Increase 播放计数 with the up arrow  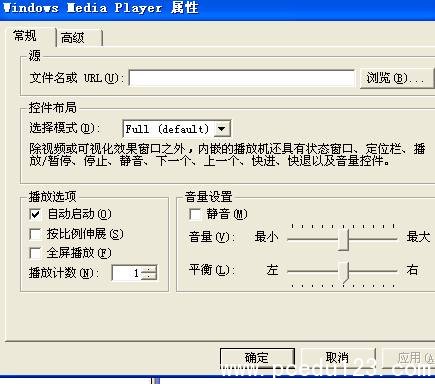(x=149, y=269)
